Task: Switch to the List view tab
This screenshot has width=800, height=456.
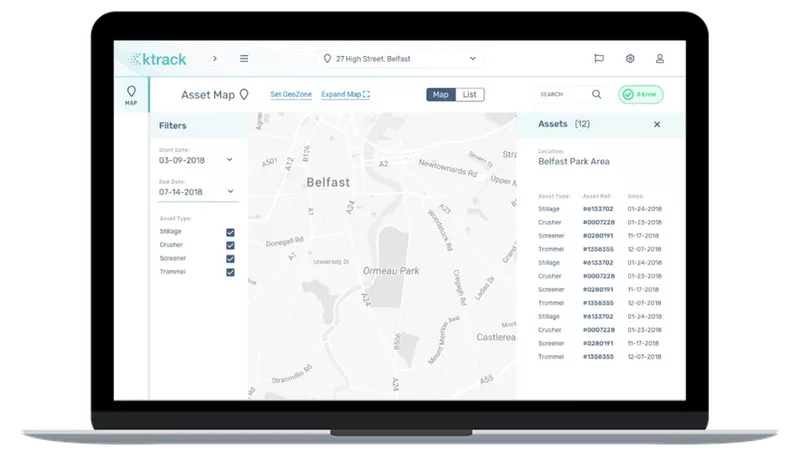Action: point(470,95)
